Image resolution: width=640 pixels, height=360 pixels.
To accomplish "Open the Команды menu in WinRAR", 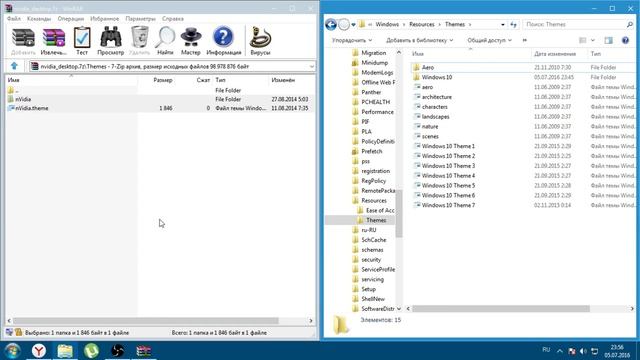I will click(x=39, y=19).
